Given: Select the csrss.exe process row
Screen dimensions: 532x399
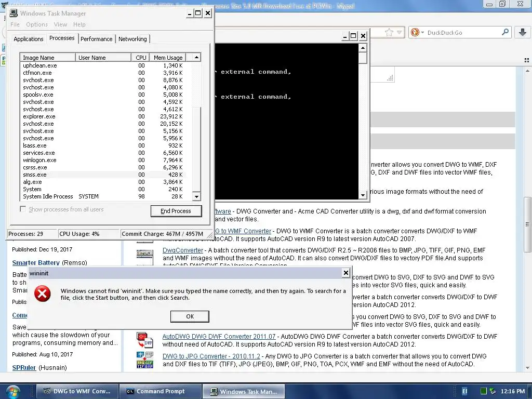Looking at the screenshot, I should (x=103, y=167).
